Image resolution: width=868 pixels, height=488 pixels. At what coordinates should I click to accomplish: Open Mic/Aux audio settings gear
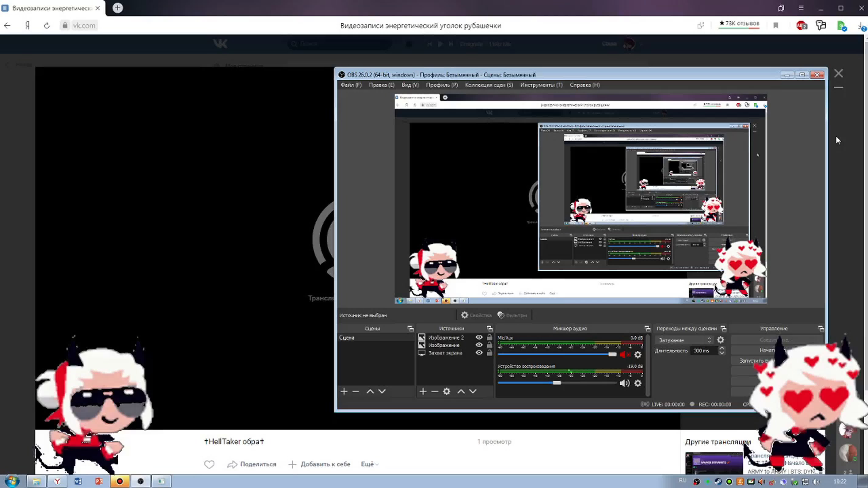pyautogui.click(x=638, y=355)
